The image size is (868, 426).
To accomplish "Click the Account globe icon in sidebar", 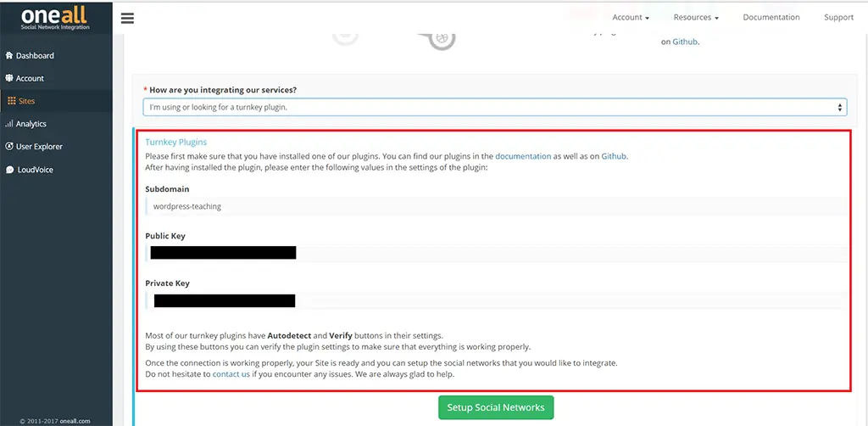I will [8, 78].
